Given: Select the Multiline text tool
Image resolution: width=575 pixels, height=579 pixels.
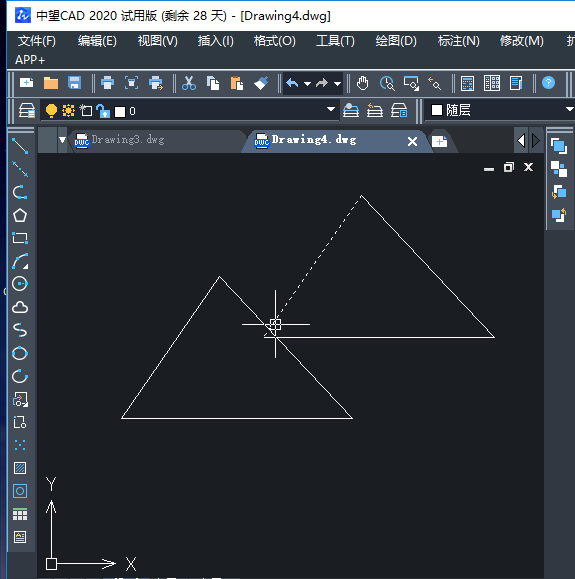Looking at the screenshot, I should [20, 537].
